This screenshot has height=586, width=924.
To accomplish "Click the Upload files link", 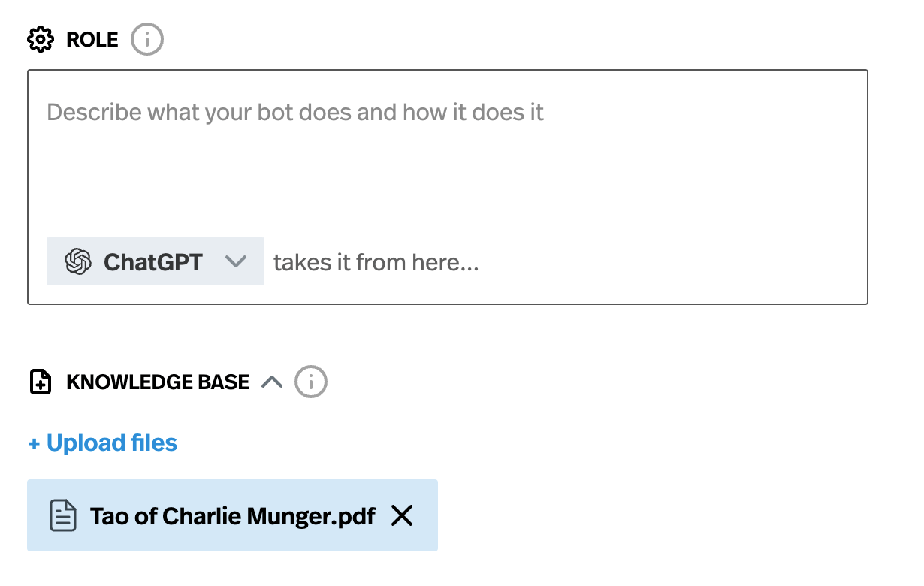I will [x=112, y=443].
